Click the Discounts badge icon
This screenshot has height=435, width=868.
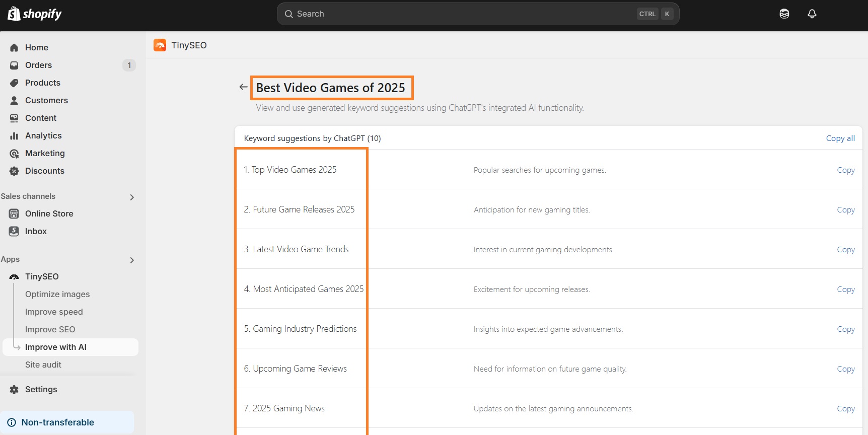14,171
